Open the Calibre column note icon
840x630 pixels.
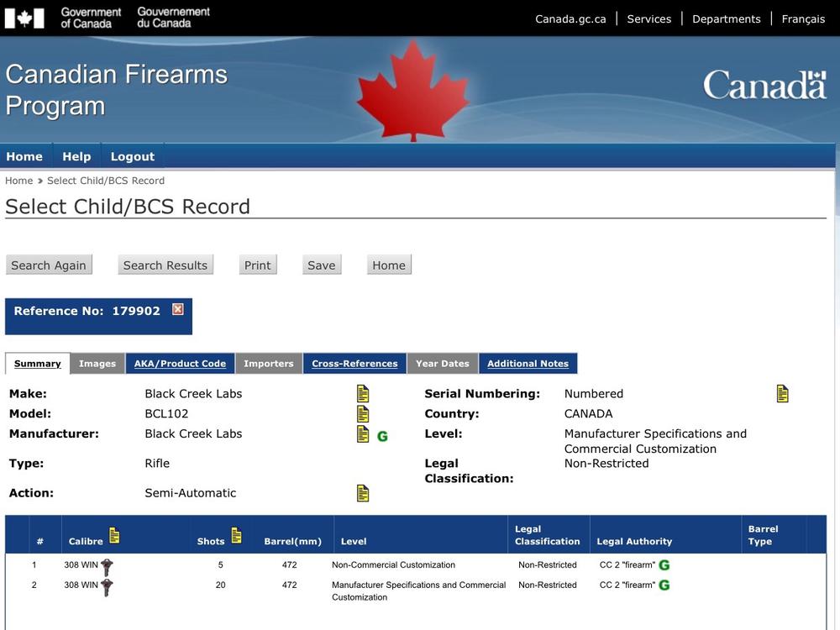114,535
